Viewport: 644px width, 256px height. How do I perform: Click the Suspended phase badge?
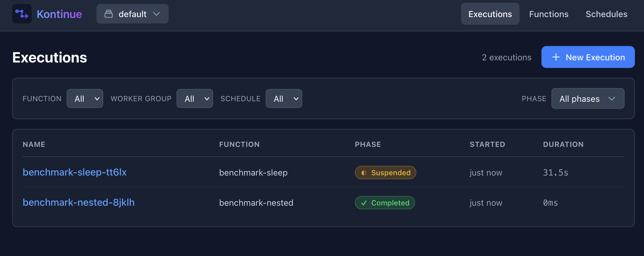tap(386, 173)
